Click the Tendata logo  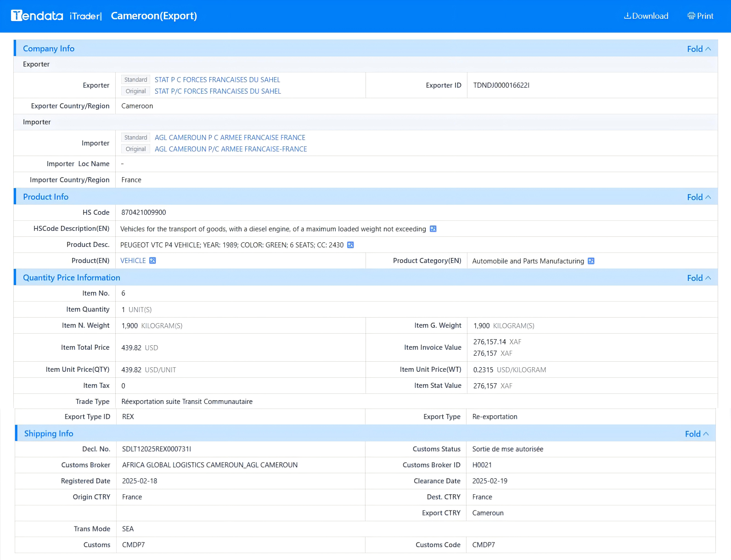pyautogui.click(x=37, y=16)
